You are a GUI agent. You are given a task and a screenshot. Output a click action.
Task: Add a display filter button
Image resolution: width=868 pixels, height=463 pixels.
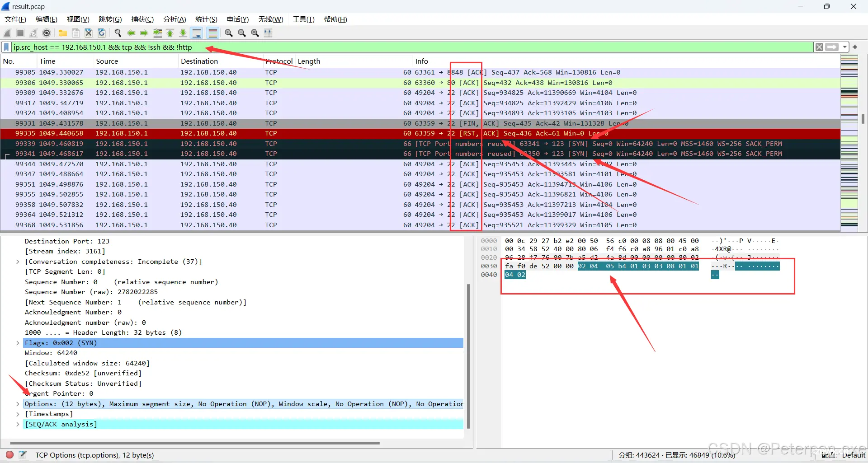(855, 47)
